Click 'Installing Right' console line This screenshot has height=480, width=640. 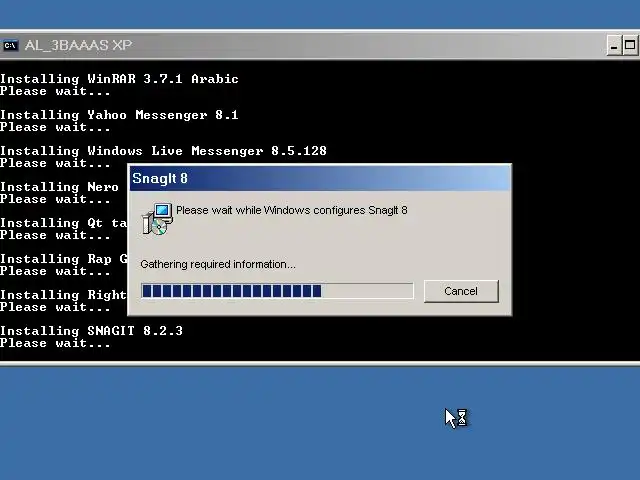pos(63,295)
